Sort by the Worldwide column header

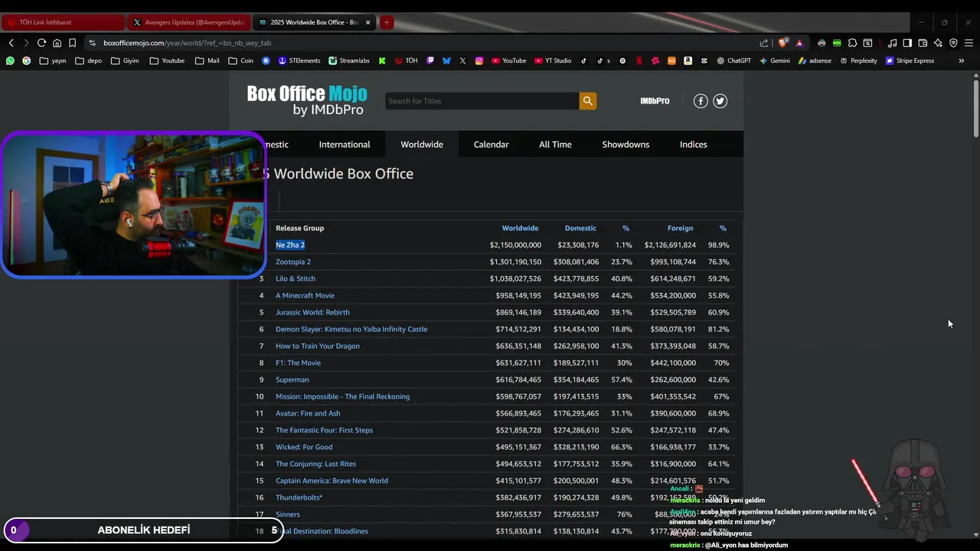pos(520,228)
